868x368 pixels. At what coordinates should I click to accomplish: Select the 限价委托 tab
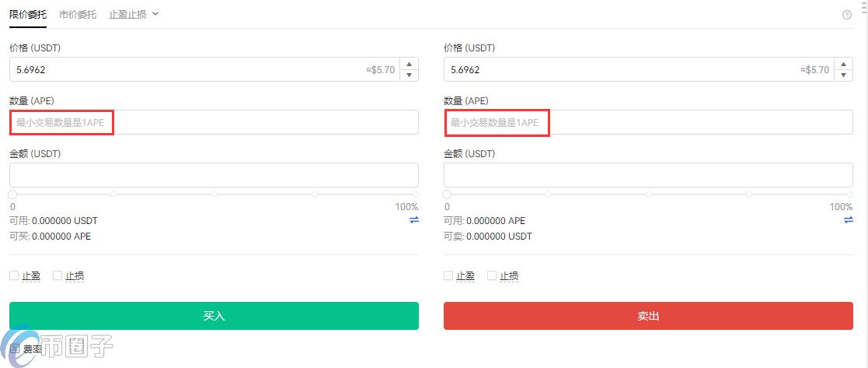pyautogui.click(x=28, y=15)
